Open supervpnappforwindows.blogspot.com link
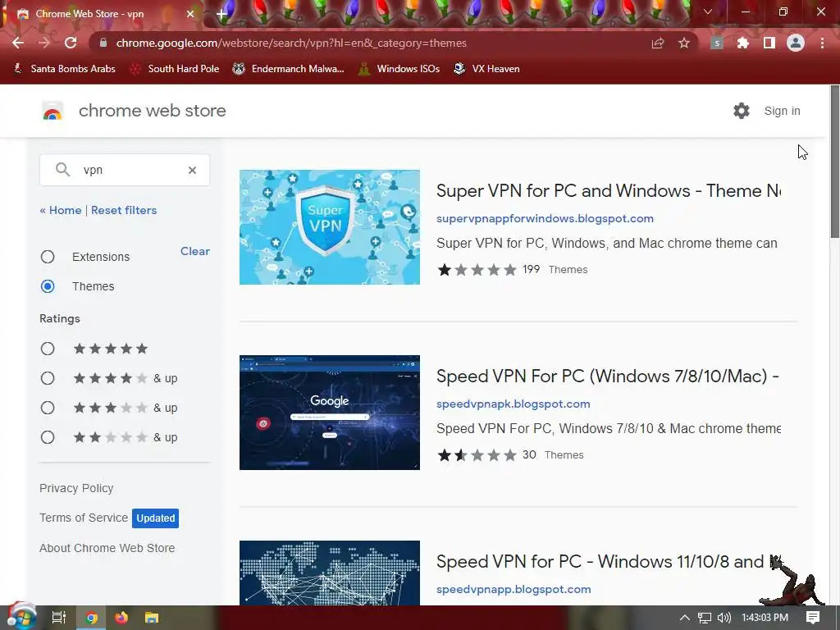Image resolution: width=840 pixels, height=630 pixels. (x=545, y=218)
